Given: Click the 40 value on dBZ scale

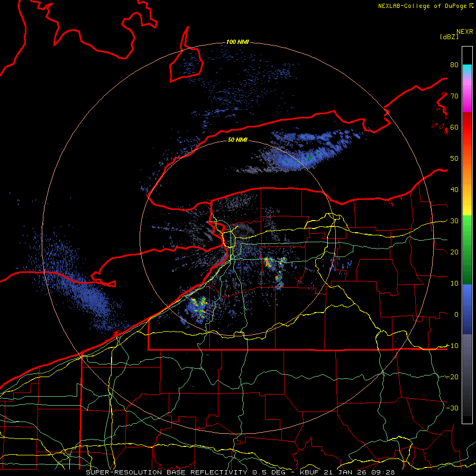Looking at the screenshot, I should tap(454, 190).
